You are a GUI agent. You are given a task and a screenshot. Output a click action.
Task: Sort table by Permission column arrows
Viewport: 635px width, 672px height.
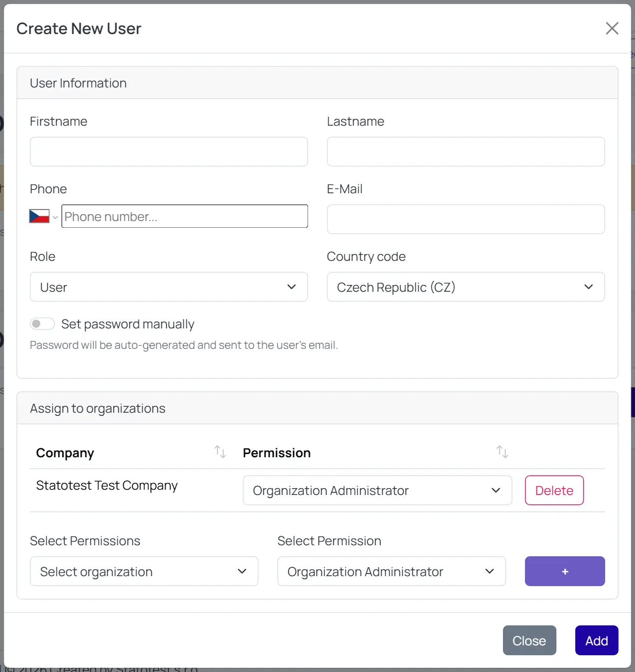[502, 451]
